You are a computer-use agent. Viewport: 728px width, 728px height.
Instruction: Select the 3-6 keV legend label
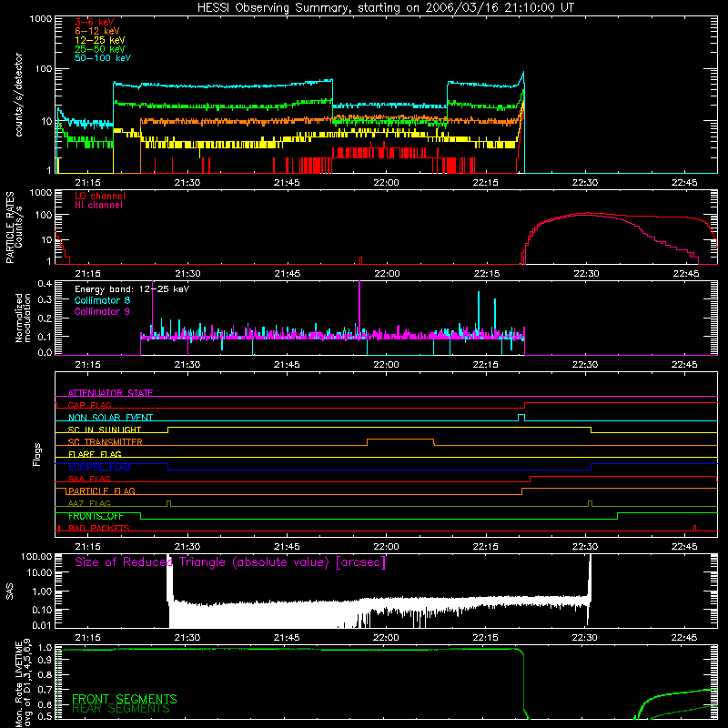pyautogui.click(x=94, y=22)
